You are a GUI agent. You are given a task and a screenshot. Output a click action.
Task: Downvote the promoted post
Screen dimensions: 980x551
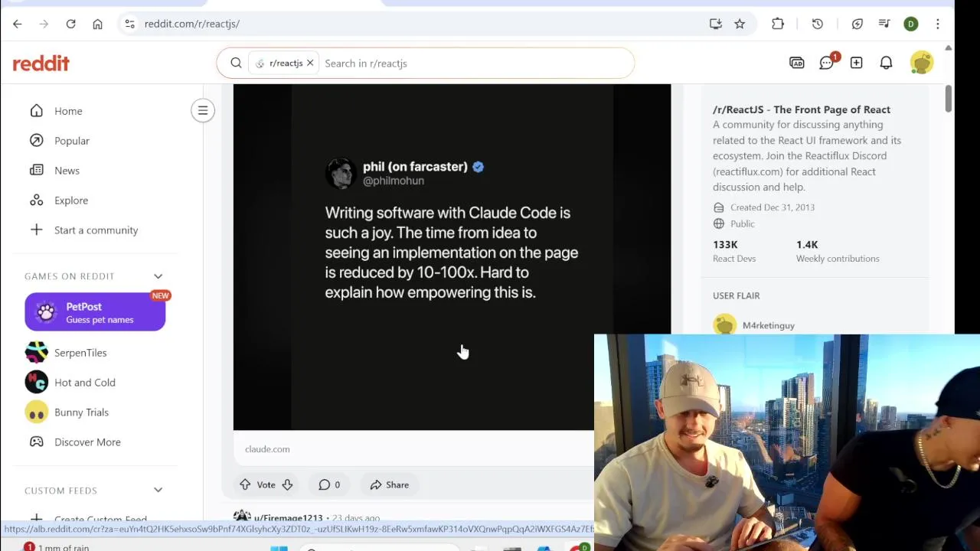(x=287, y=484)
